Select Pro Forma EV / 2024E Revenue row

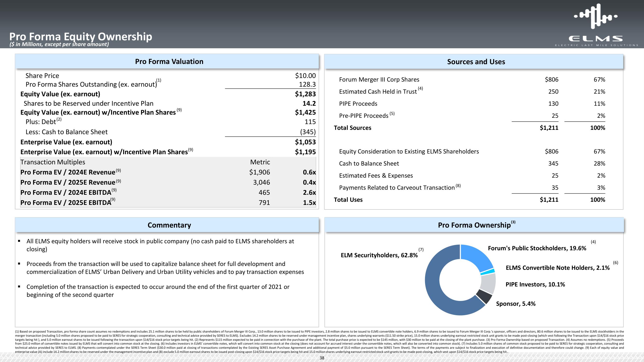pos(168,172)
